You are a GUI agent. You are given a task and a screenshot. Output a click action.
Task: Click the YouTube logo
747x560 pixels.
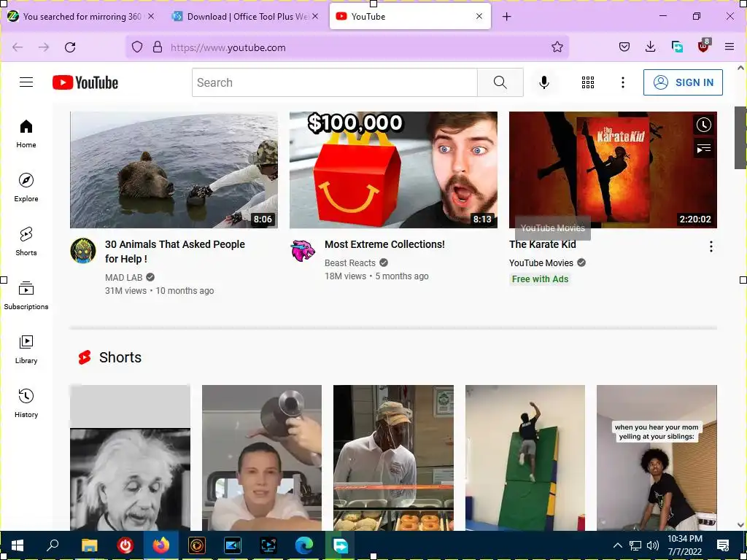[85, 82]
